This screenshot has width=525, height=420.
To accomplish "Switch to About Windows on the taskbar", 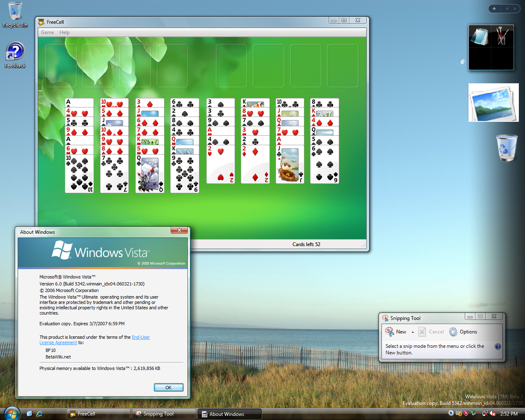I will click(x=230, y=414).
